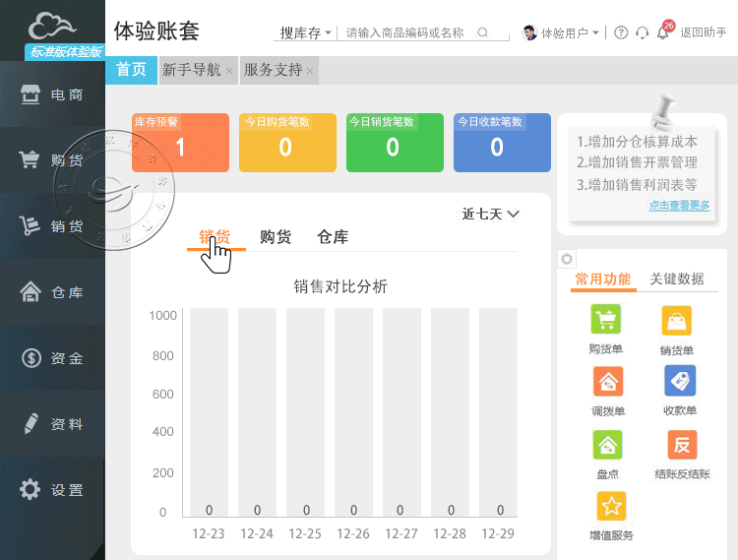Switch to the 购货 chart tab
The height and width of the screenshot is (560, 738).
tap(276, 237)
